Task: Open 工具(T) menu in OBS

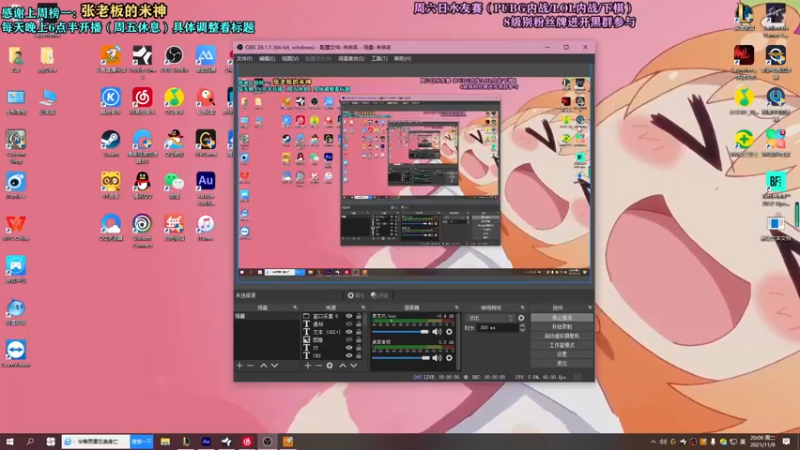Action: pyautogui.click(x=379, y=59)
